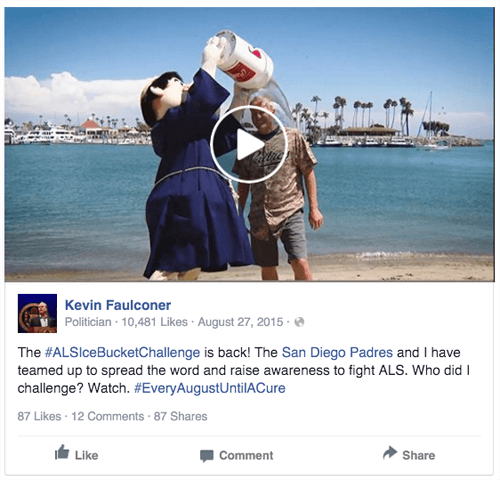Open the #ALSIceBucketChallenge hashtag
This screenshot has width=500, height=480.
point(122,352)
